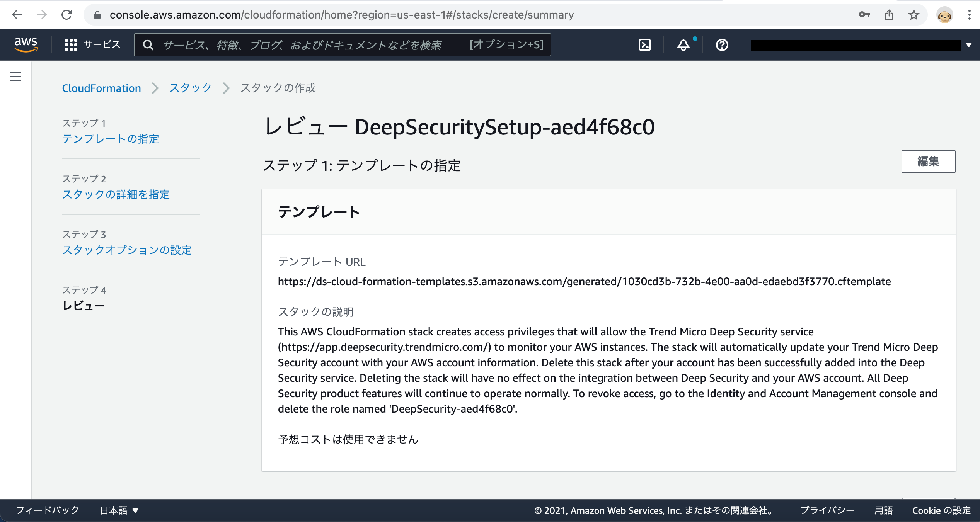Toggle the hamburger navigation menu
The width and height of the screenshot is (980, 522).
click(x=15, y=77)
